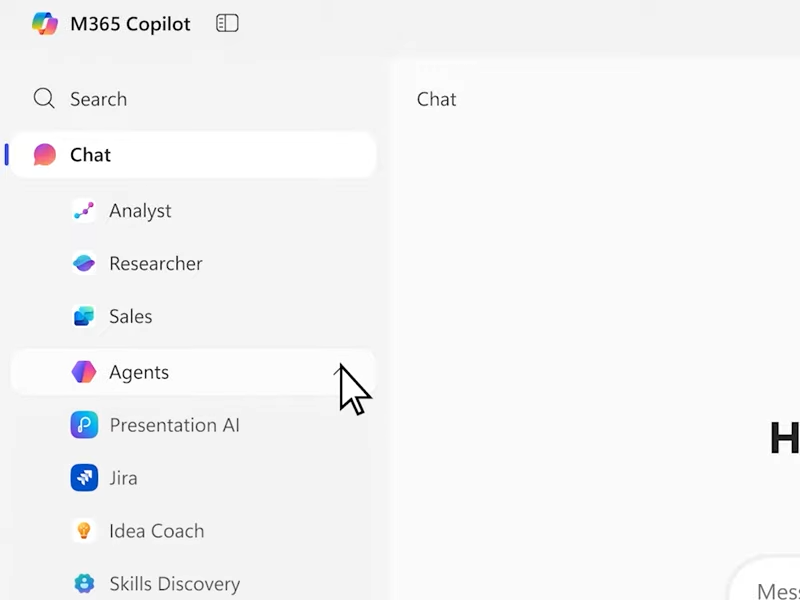This screenshot has width=800, height=600.
Task: Select Chat in the navigation menu
Action: pyautogui.click(x=90, y=155)
